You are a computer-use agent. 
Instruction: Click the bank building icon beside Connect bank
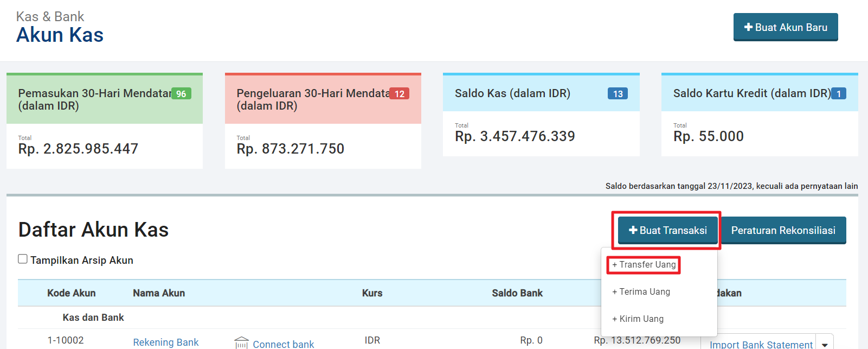pos(241,343)
